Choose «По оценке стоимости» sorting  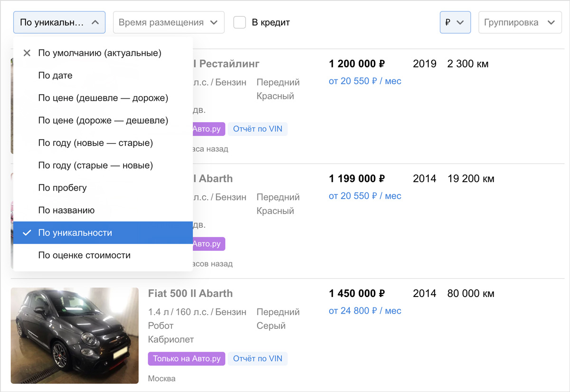click(103, 255)
